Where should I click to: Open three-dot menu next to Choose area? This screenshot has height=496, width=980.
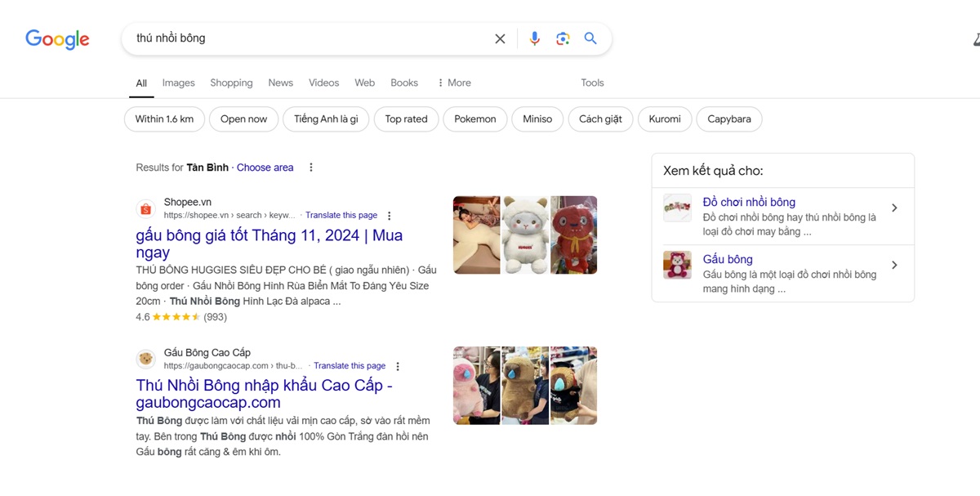pyautogui.click(x=311, y=168)
